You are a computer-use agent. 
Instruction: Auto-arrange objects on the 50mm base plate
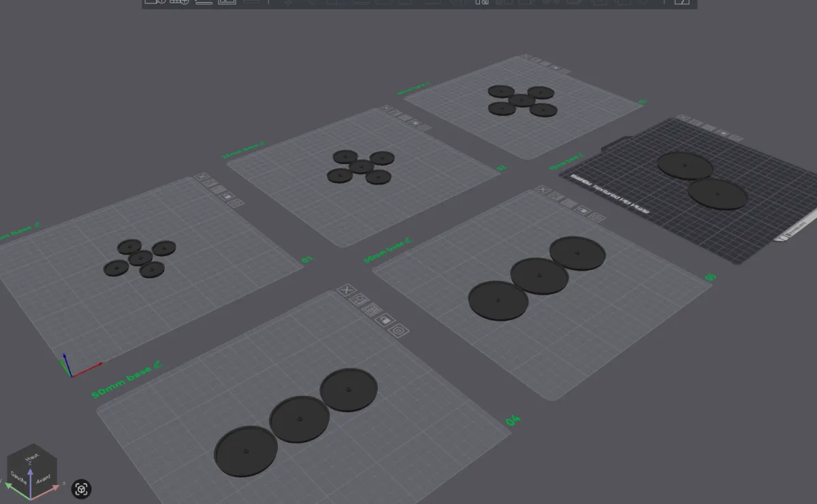372,309
